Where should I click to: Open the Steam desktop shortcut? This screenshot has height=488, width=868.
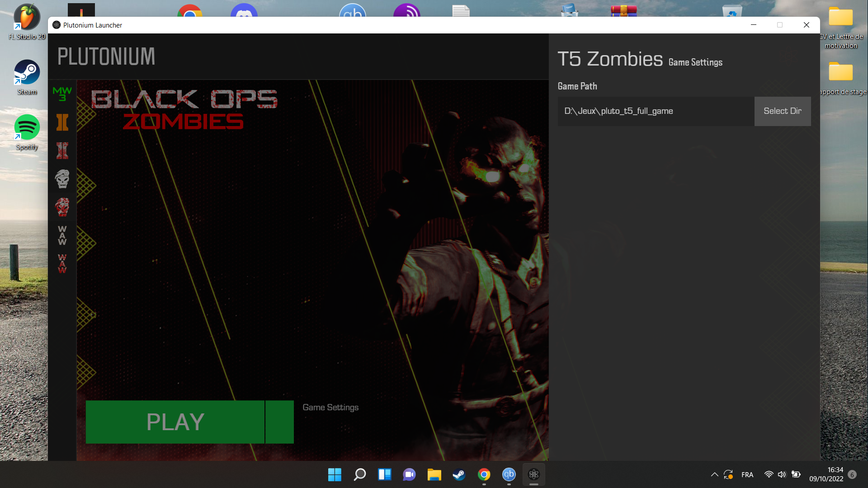tap(27, 77)
